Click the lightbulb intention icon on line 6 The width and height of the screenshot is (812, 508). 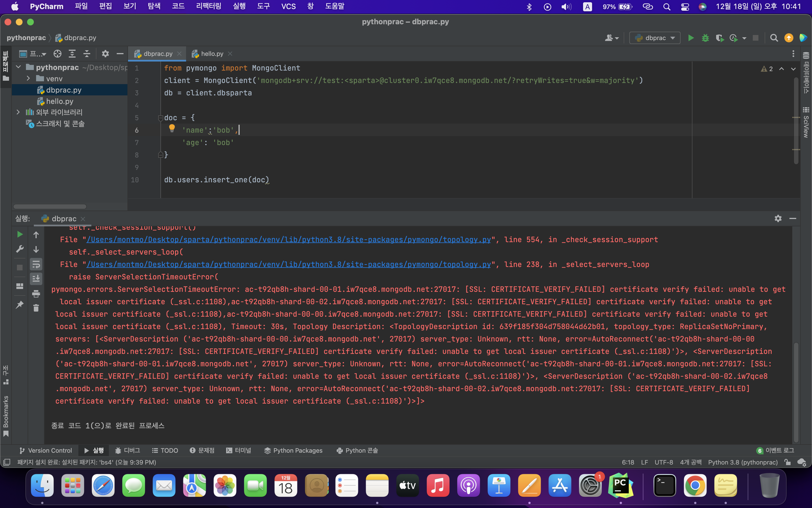click(x=172, y=128)
